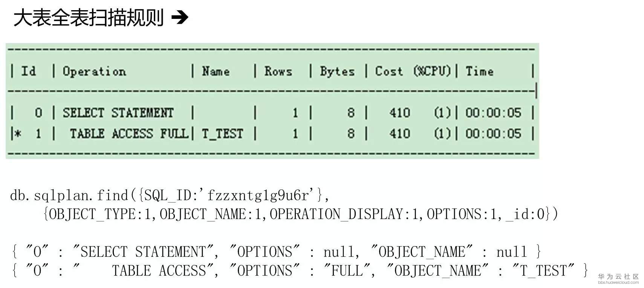Select the SELECT STATEMENT operation cell

[118, 113]
